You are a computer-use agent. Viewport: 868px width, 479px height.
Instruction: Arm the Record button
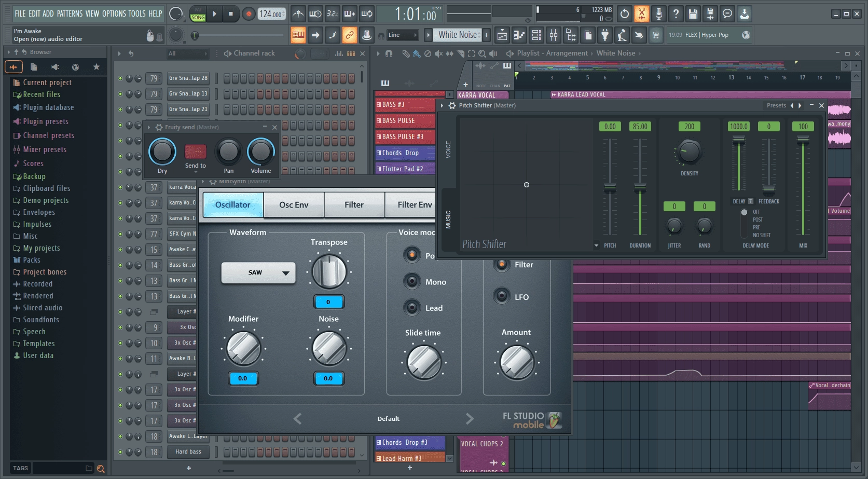249,14
